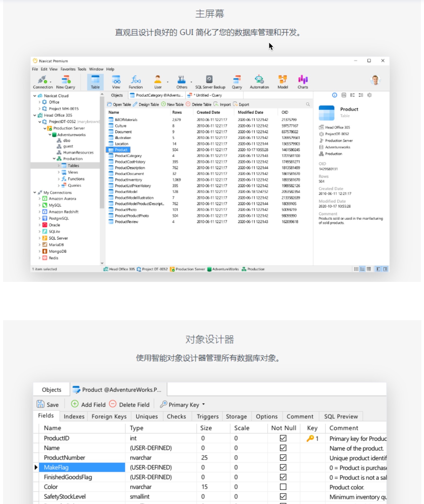Open the Charts toolbar icon
This screenshot has height=504, width=424.
coord(303,82)
